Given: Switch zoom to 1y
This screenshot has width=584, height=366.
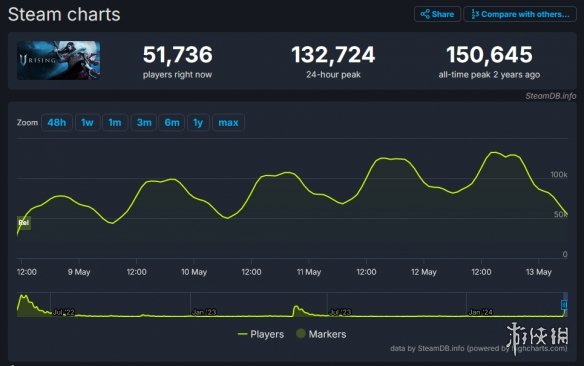Looking at the screenshot, I should (198, 122).
